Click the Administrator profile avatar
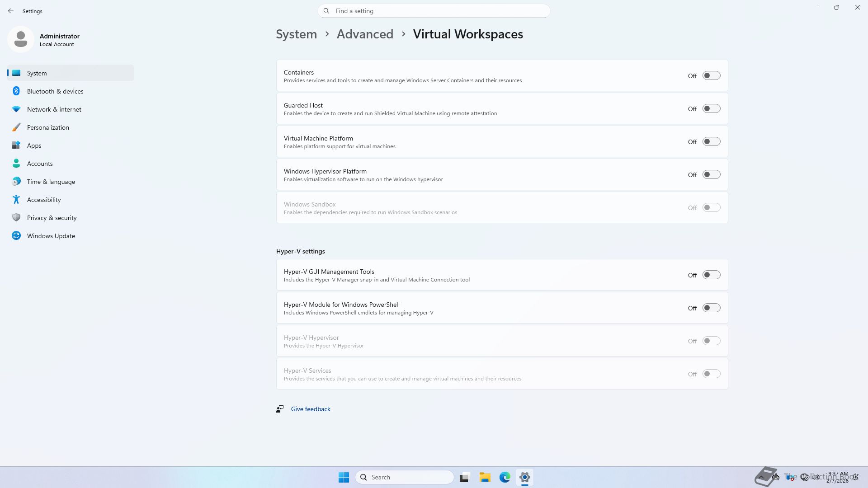Viewport: 868px width, 488px height. tap(21, 39)
